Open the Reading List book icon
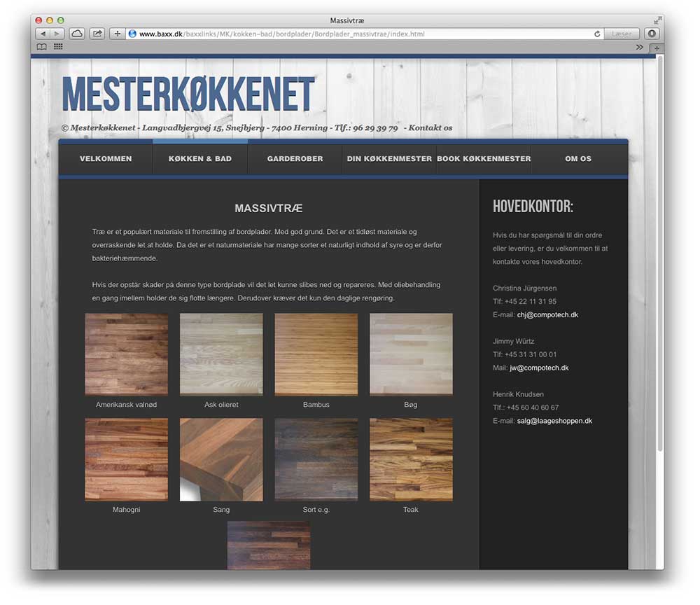Screen dimensions: 700x605 (x=41, y=46)
